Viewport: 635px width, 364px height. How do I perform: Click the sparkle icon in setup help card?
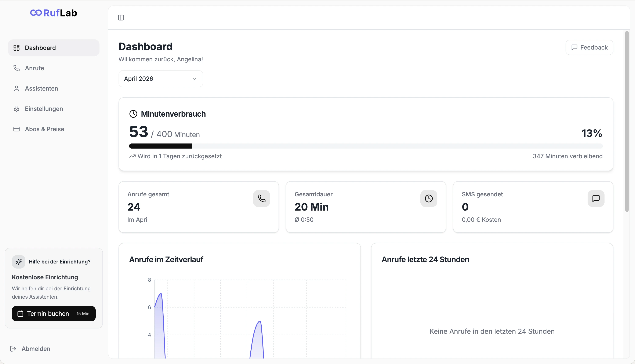(18, 262)
